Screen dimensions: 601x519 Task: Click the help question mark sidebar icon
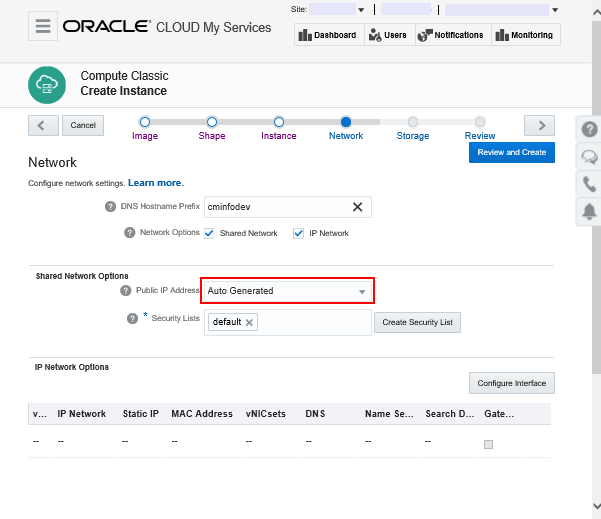(x=589, y=129)
